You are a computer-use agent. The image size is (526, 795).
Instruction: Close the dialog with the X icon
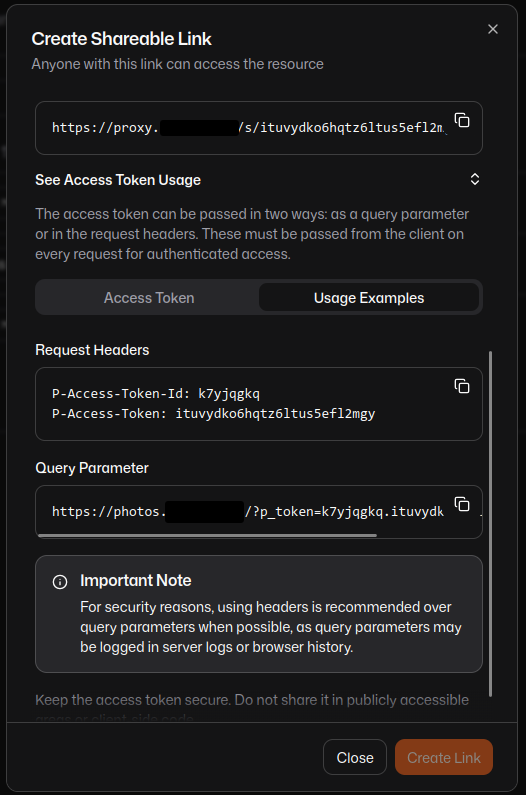coord(493,29)
